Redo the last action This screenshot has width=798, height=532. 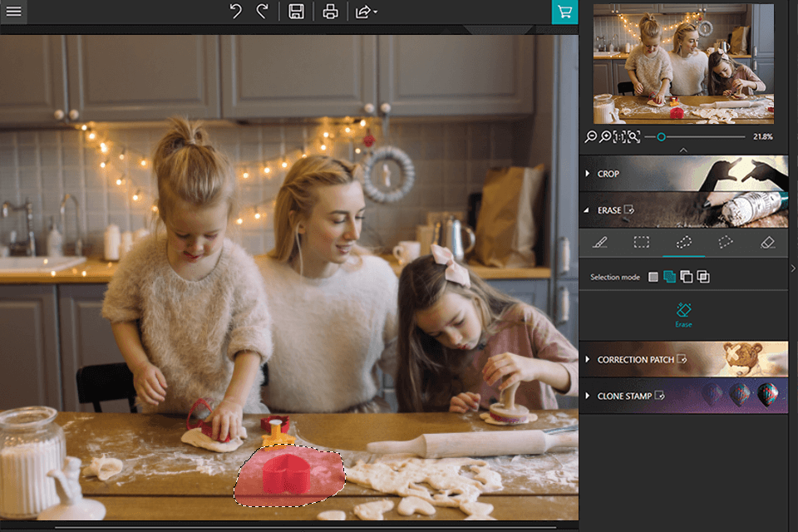(x=262, y=11)
